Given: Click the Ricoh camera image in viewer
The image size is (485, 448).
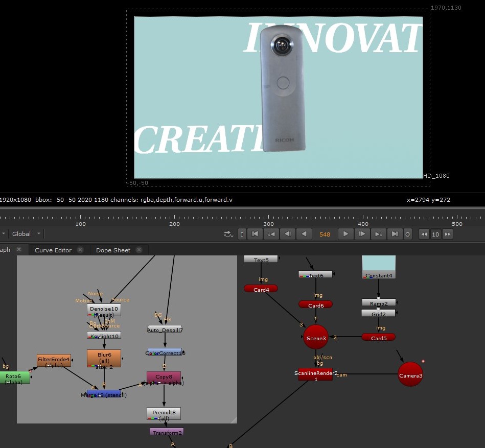Looking at the screenshot, I should [283, 88].
